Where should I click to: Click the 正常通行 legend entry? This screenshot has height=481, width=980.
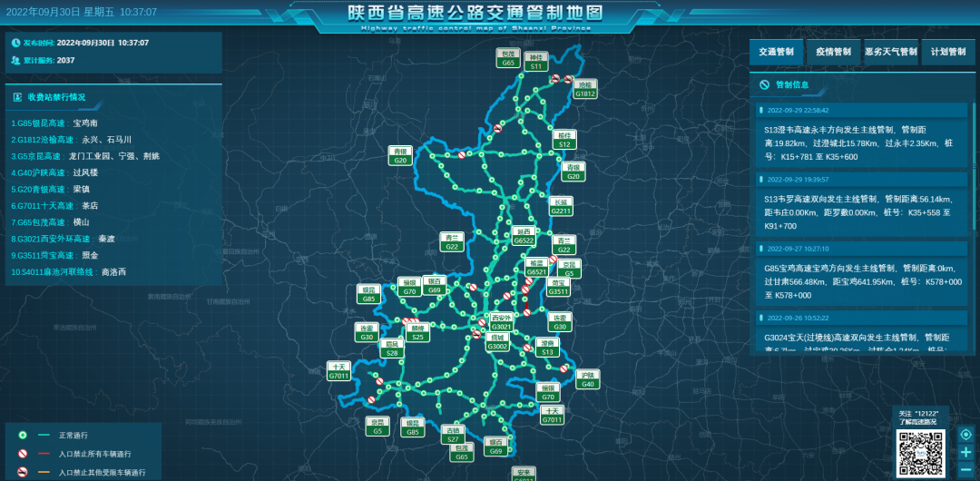tap(71, 436)
